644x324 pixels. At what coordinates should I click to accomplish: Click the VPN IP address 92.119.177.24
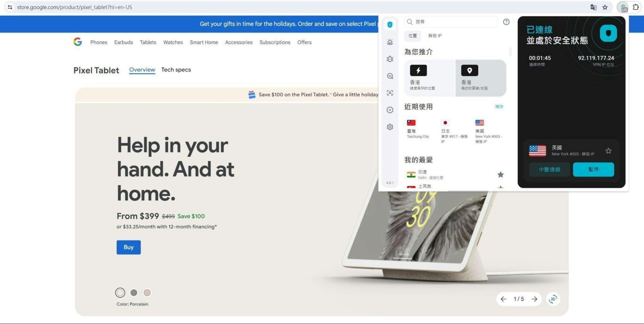point(596,58)
